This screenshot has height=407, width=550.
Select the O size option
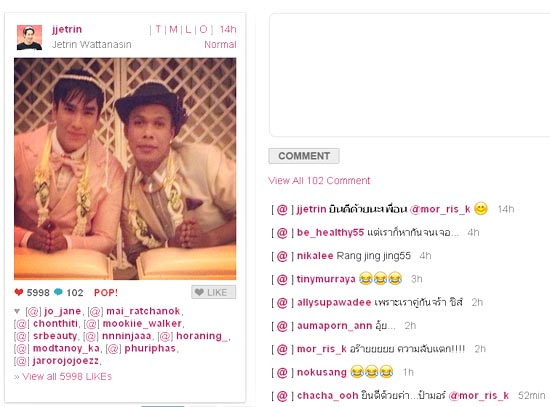pyautogui.click(x=203, y=29)
